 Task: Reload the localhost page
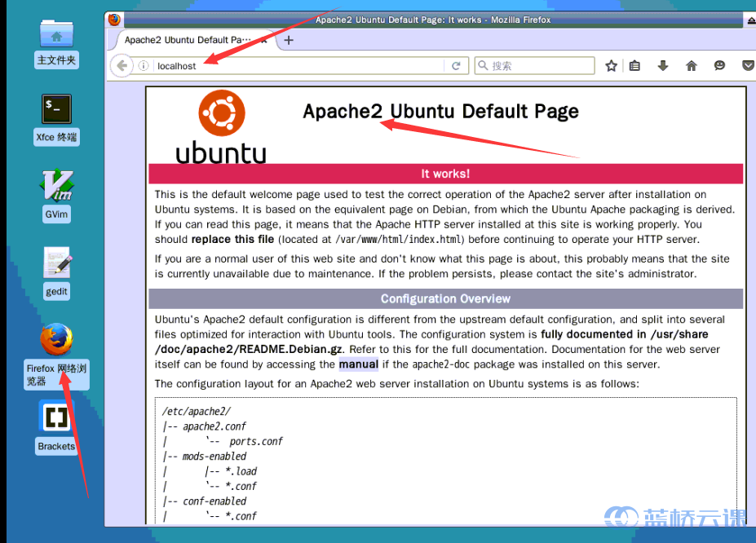pos(456,65)
